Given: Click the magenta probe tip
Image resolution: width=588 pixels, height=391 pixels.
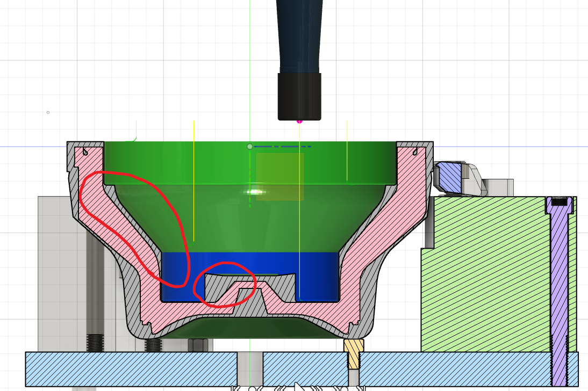Looking at the screenshot, I should 299,122.
